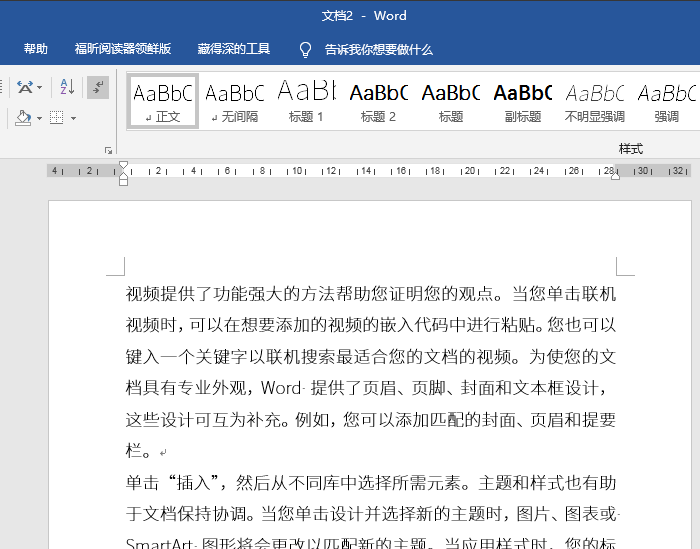Click the Sort A-Z icon

tap(67, 87)
